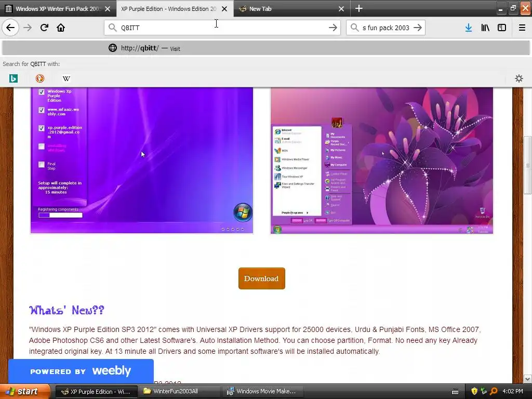The height and width of the screenshot is (399, 532).
Task: Click the orange Download button
Action: [x=262, y=278]
